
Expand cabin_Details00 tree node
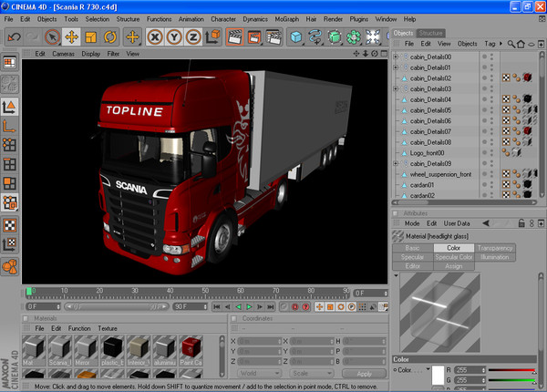point(396,57)
